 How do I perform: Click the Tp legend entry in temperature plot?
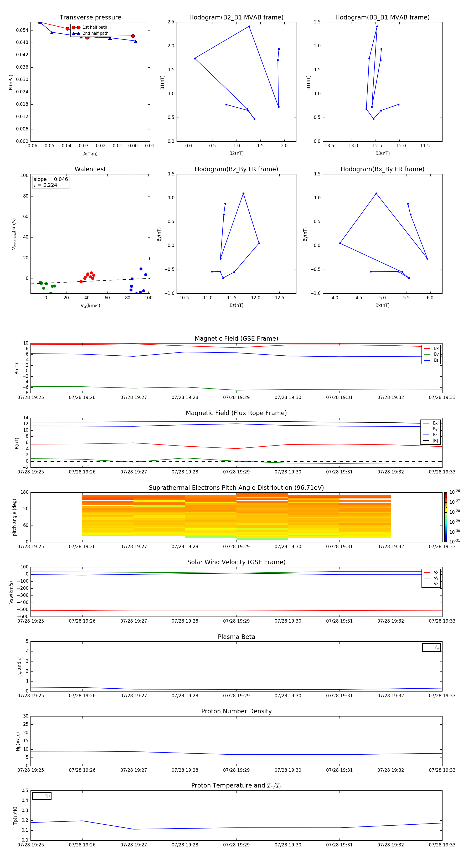click(x=42, y=796)
